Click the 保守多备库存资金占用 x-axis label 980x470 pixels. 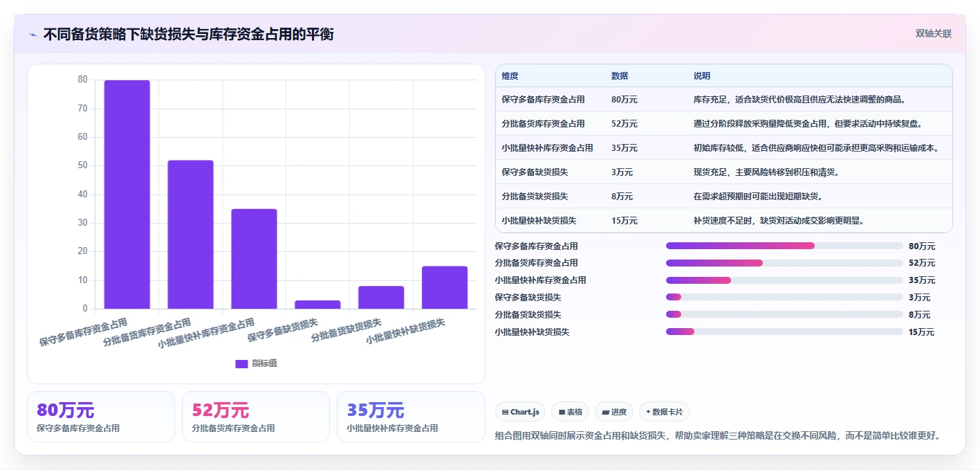(84, 332)
